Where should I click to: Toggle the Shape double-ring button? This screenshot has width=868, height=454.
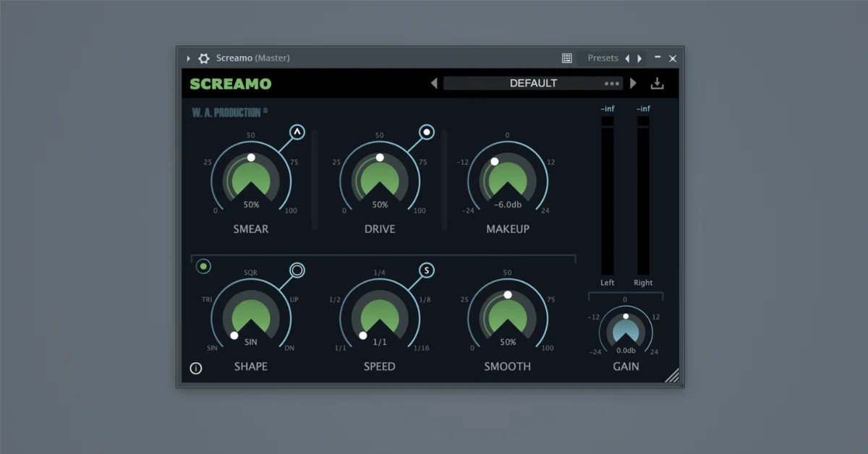click(297, 270)
